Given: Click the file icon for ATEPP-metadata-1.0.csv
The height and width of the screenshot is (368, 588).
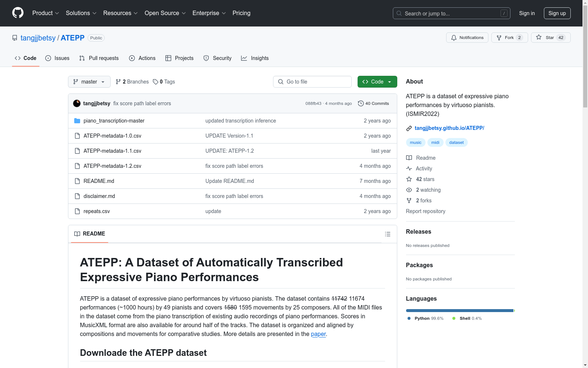Looking at the screenshot, I should pos(77,136).
